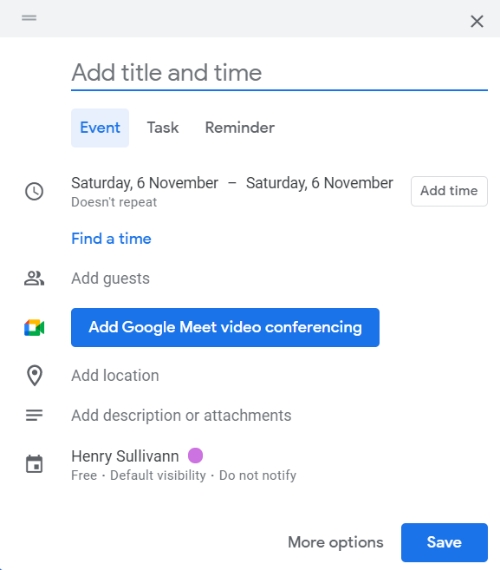Image resolution: width=500 pixels, height=570 pixels.
Task: Click the Add time button
Action: point(449,191)
